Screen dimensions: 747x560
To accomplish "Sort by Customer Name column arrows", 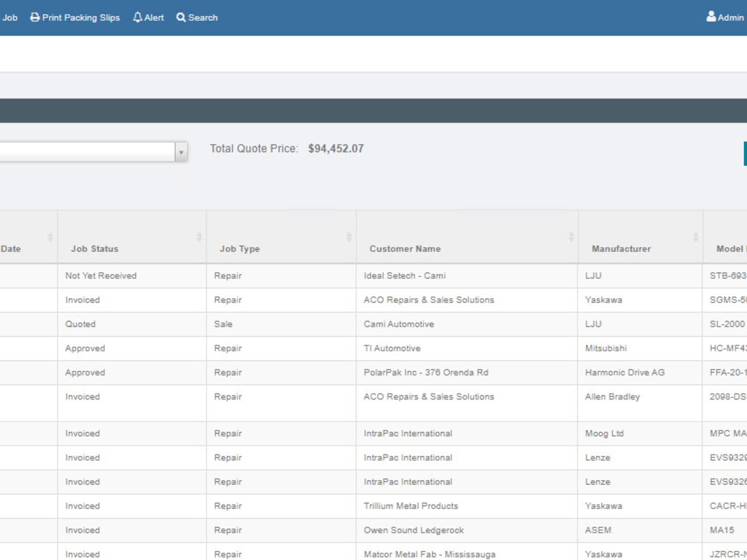I will pos(571,237).
